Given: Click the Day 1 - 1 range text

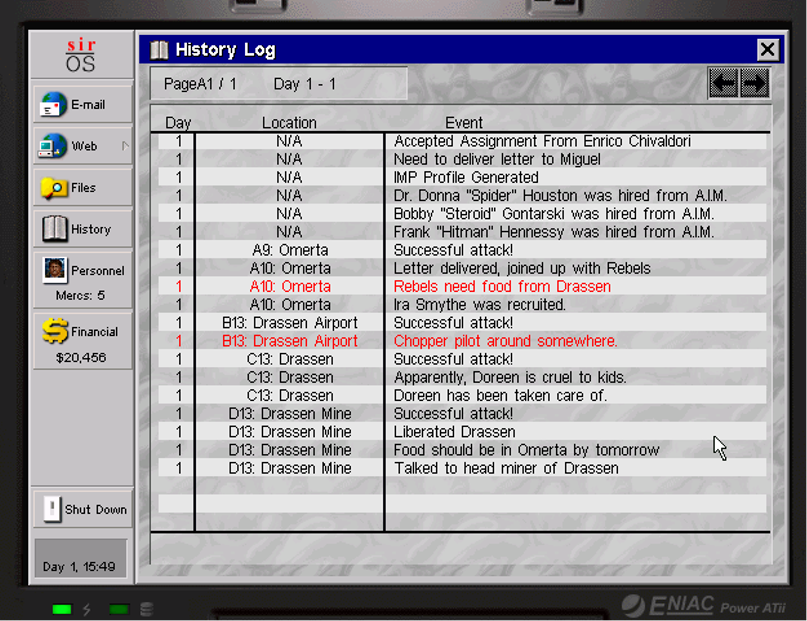Looking at the screenshot, I should point(304,84).
